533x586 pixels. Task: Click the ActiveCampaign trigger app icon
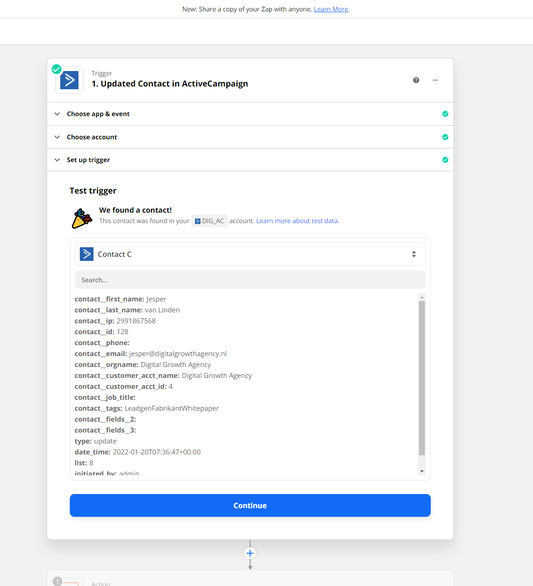[70, 80]
